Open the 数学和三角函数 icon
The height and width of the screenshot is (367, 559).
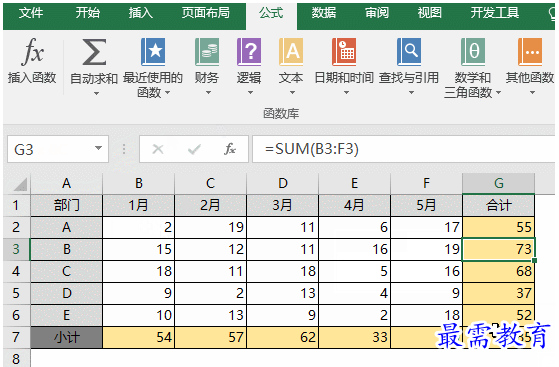[473, 52]
